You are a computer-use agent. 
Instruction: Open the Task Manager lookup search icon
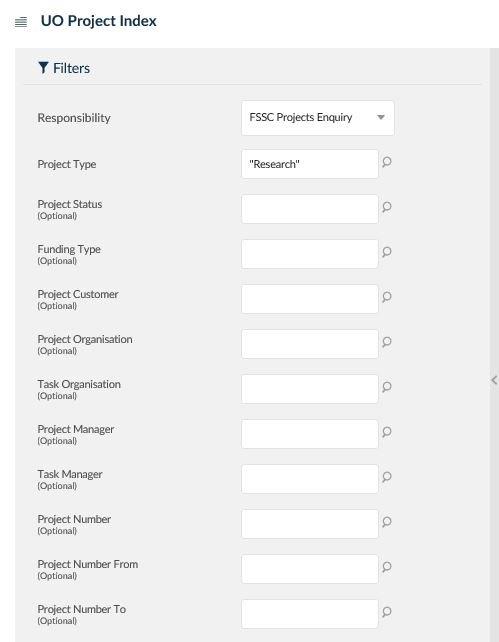pyautogui.click(x=387, y=477)
